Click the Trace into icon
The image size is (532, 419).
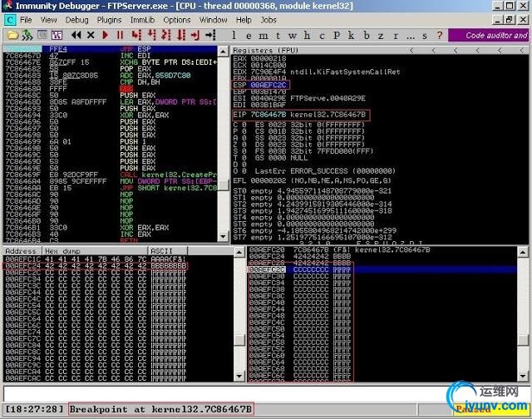[x=166, y=35]
